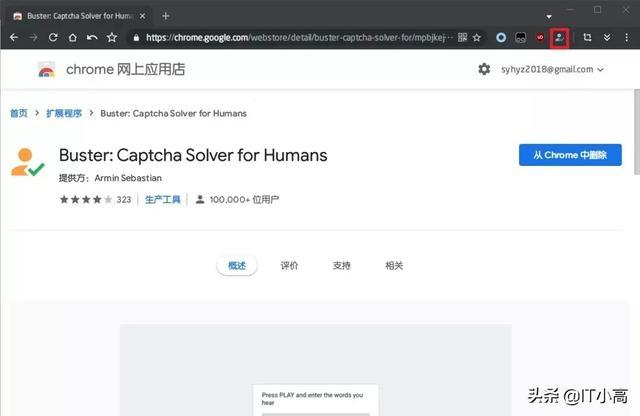Screen dimensions: 640x416
Task: Click the Buster extension logo image
Action: (x=27, y=162)
